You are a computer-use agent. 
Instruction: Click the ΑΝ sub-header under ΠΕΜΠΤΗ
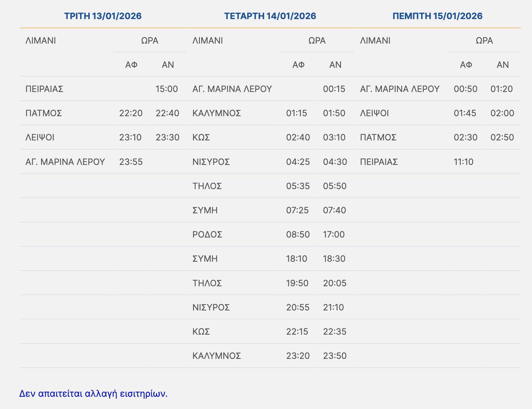503,65
